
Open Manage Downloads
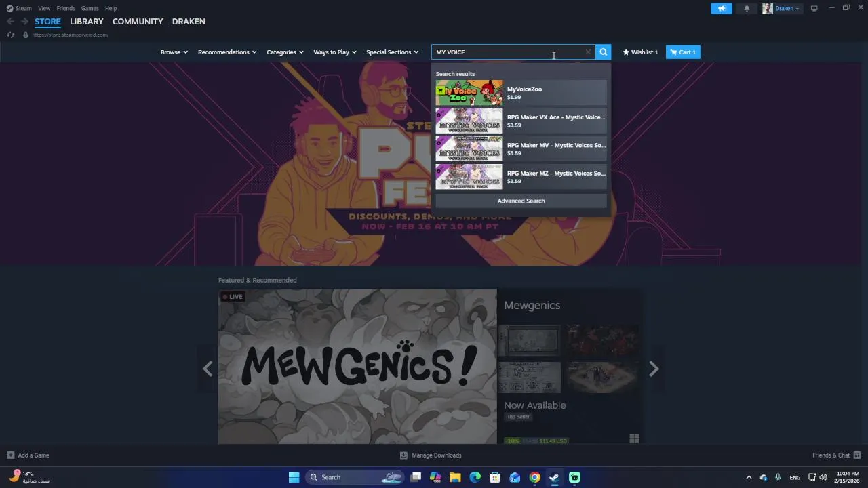click(x=431, y=455)
